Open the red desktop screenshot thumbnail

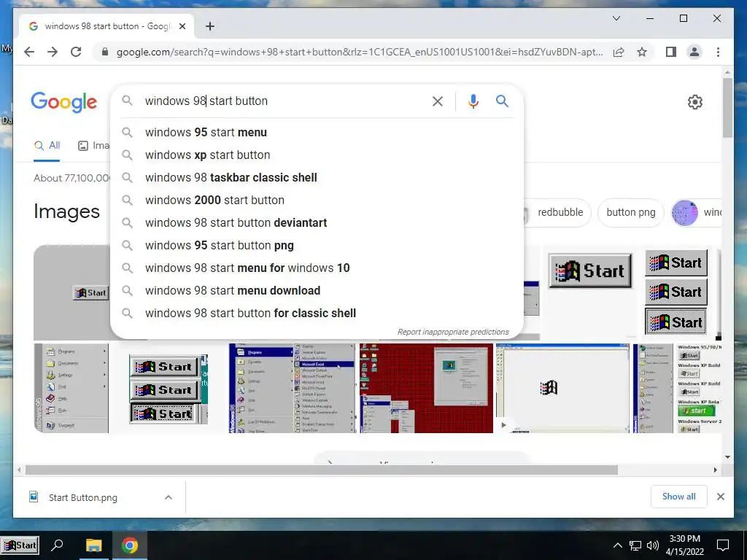point(426,388)
